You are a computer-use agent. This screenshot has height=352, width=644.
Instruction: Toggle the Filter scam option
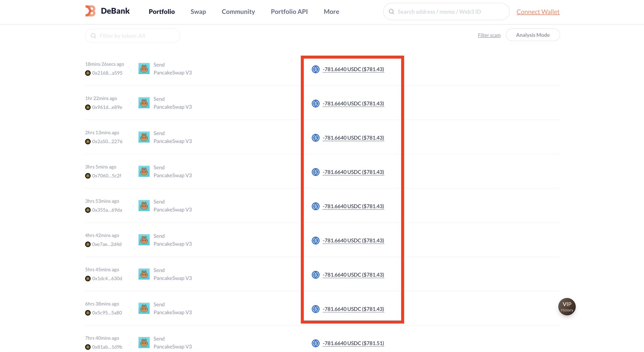click(x=489, y=35)
